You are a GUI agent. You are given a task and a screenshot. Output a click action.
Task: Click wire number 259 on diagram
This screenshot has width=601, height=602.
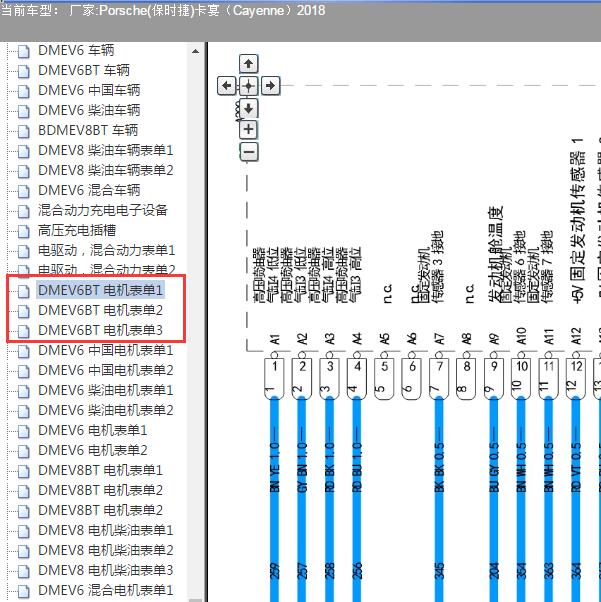click(x=275, y=571)
